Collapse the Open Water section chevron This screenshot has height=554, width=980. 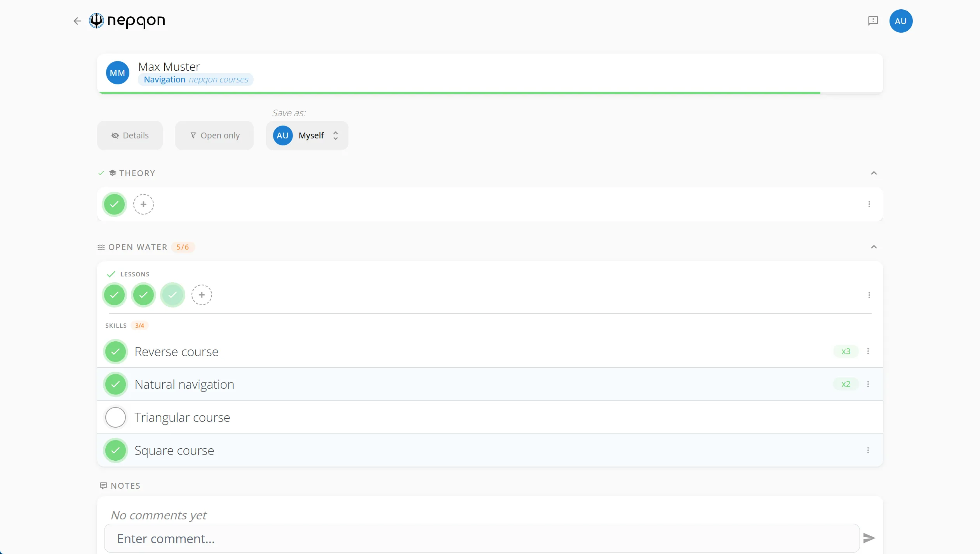[x=874, y=247]
